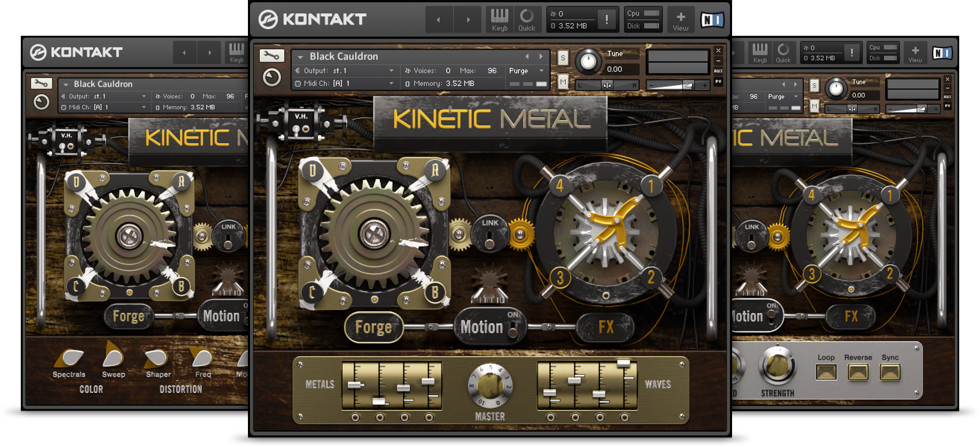Click the NI logo in the right window
The image size is (980, 447).
pyautogui.click(x=942, y=53)
